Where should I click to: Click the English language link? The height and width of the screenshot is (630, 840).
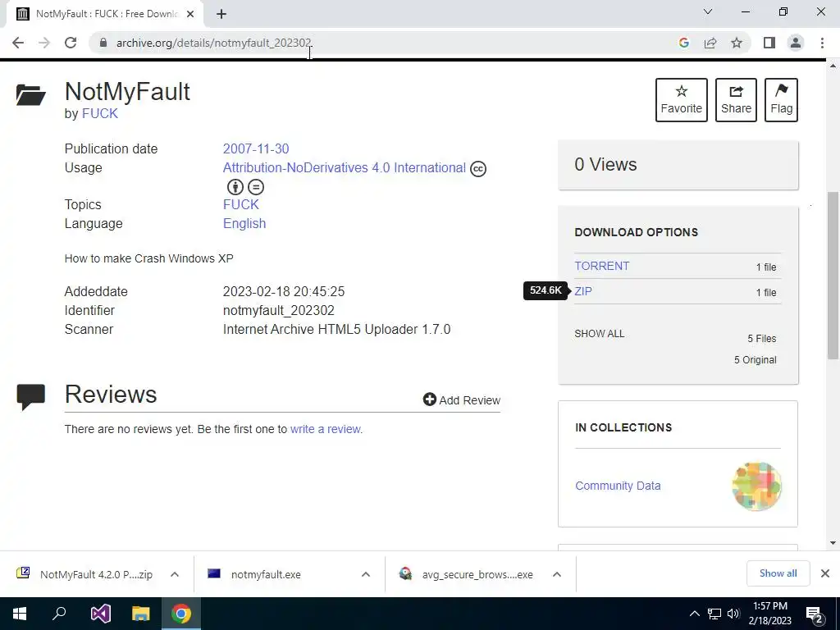point(244,223)
